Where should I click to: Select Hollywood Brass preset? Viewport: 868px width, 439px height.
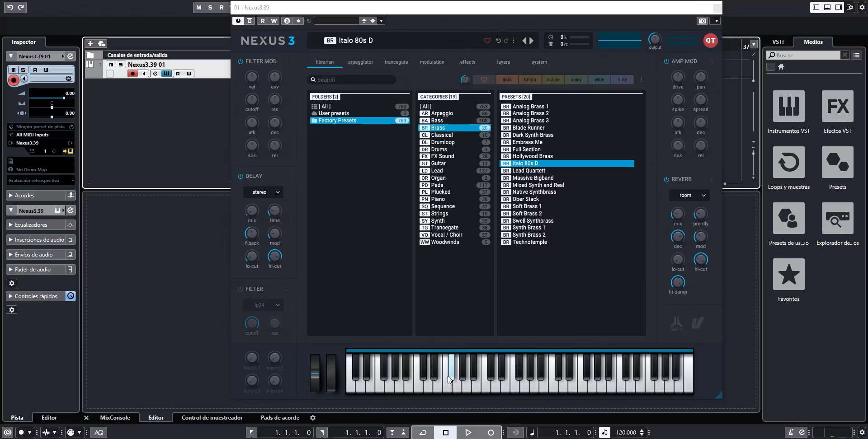567,156
